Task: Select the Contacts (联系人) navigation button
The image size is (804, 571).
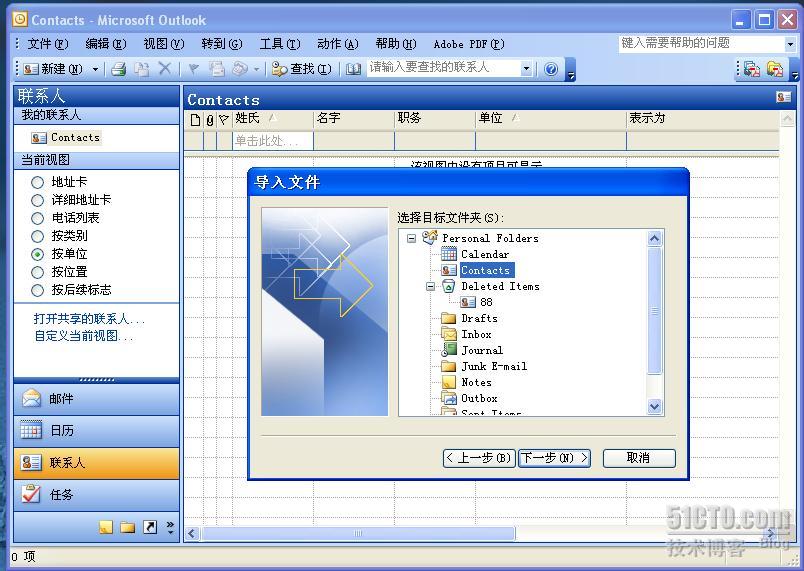Action: pyautogui.click(x=96, y=462)
